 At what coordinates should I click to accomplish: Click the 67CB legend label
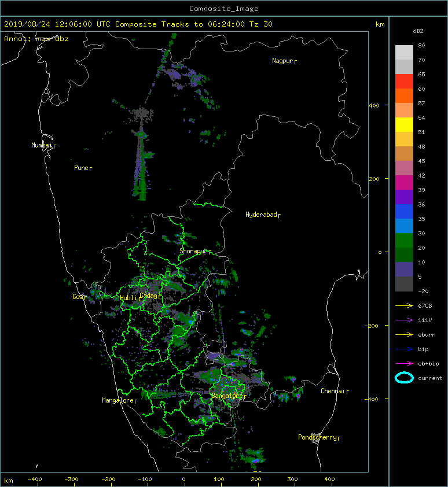point(425,306)
